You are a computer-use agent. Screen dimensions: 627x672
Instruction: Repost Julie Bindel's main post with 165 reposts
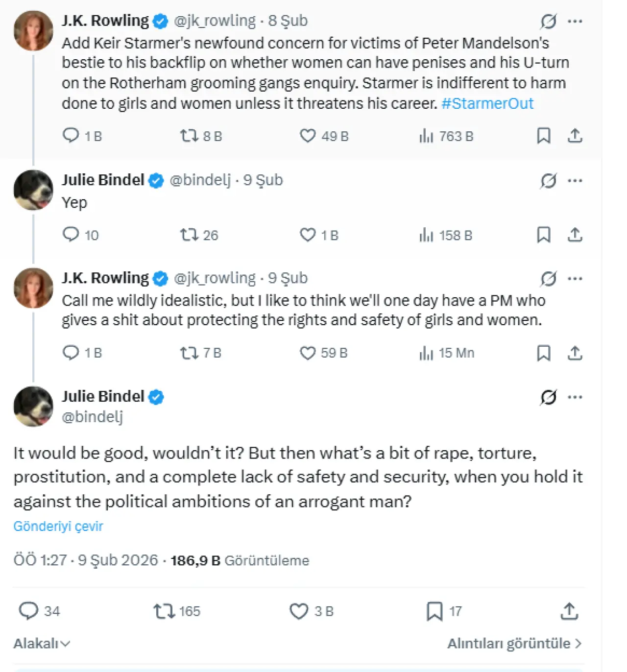164,611
